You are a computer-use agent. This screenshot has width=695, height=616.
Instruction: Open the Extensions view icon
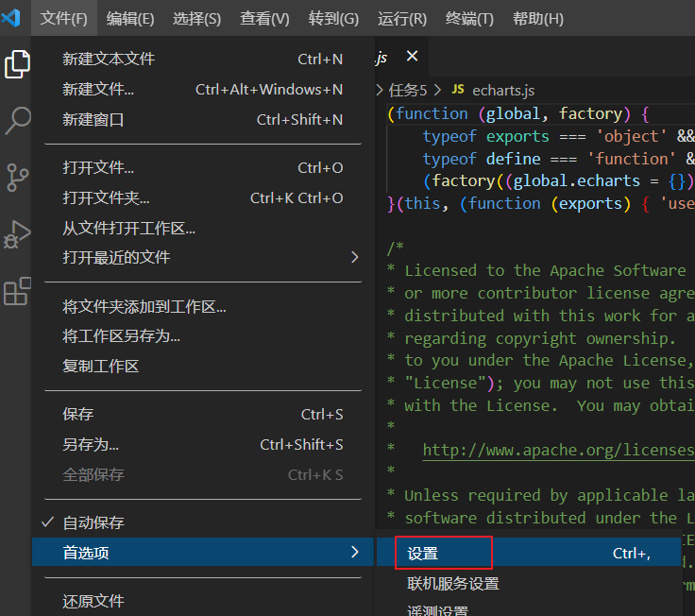pos(17,292)
